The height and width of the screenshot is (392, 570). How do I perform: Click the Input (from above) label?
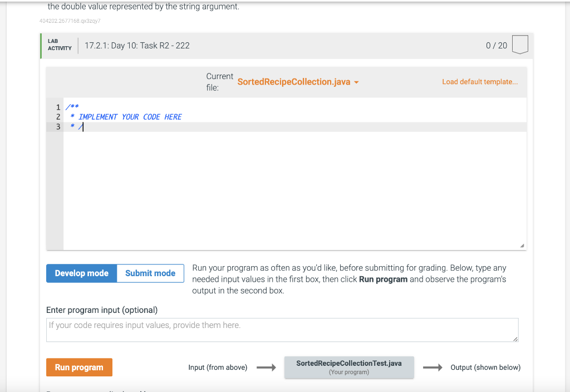(x=218, y=367)
